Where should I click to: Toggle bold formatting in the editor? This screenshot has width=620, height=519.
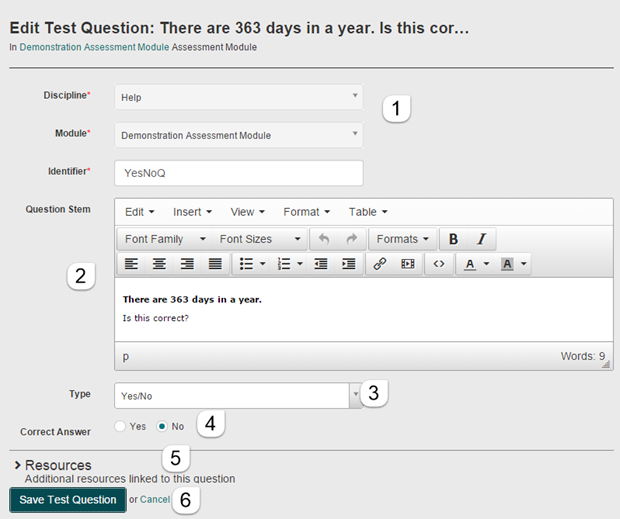[454, 240]
